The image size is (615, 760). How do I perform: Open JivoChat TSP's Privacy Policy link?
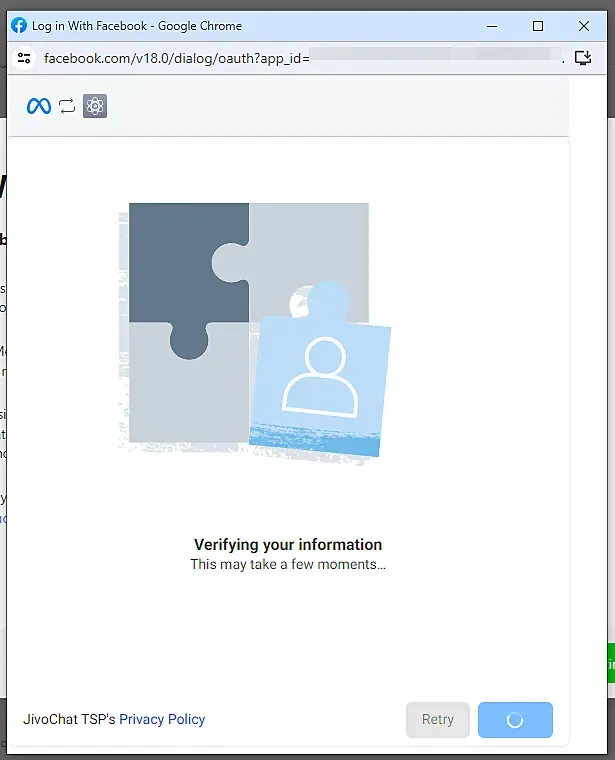(162, 719)
